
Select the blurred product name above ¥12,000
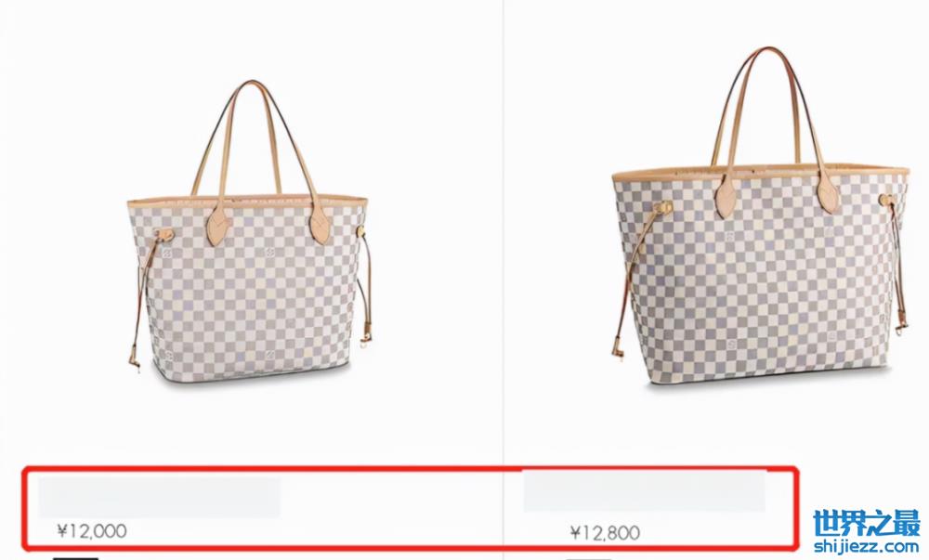160,497
